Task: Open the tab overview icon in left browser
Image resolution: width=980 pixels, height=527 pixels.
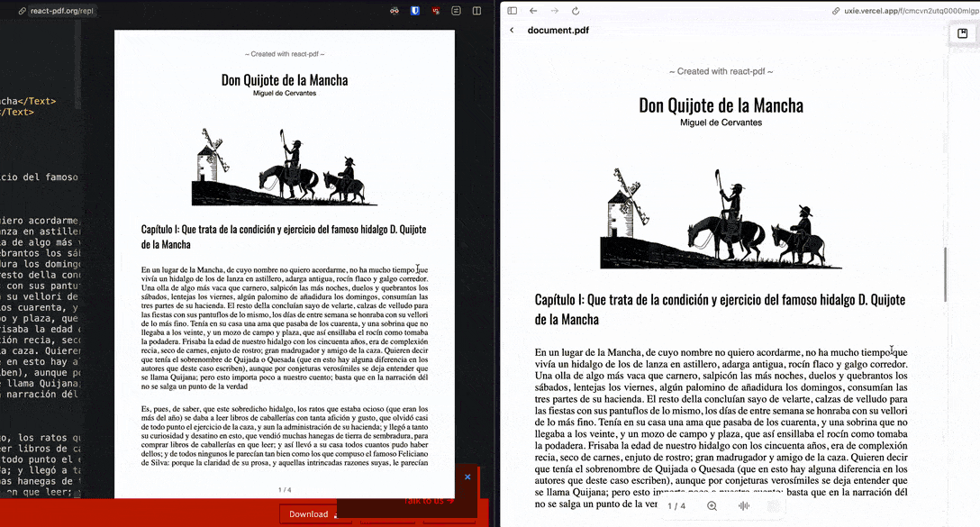Action: pos(457,11)
